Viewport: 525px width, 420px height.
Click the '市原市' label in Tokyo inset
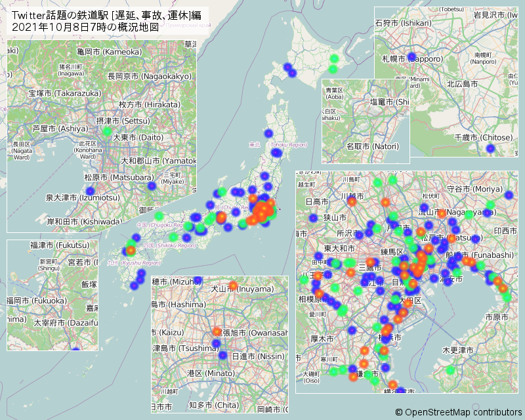(x=497, y=317)
